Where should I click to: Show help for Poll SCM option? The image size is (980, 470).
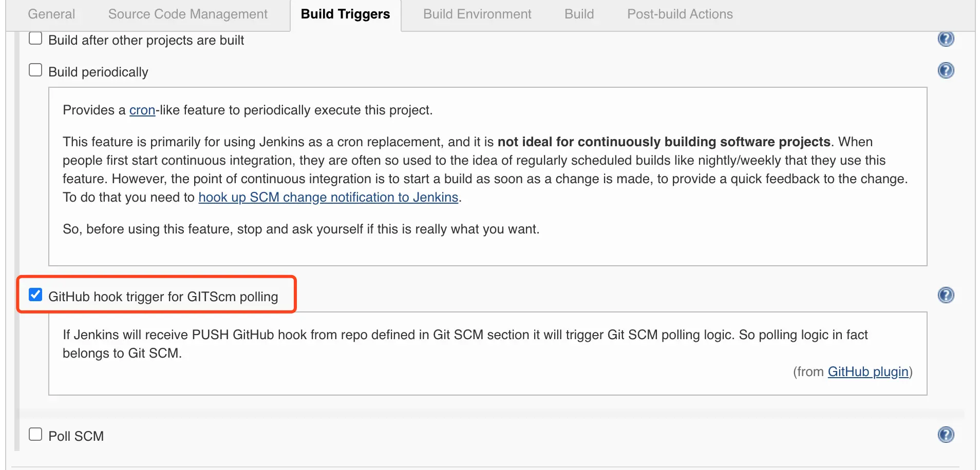(x=946, y=435)
